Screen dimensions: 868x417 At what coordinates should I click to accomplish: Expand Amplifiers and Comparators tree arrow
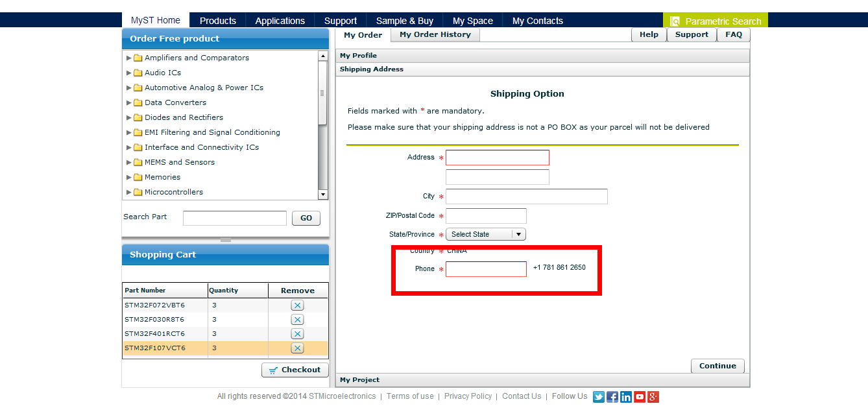click(x=129, y=58)
